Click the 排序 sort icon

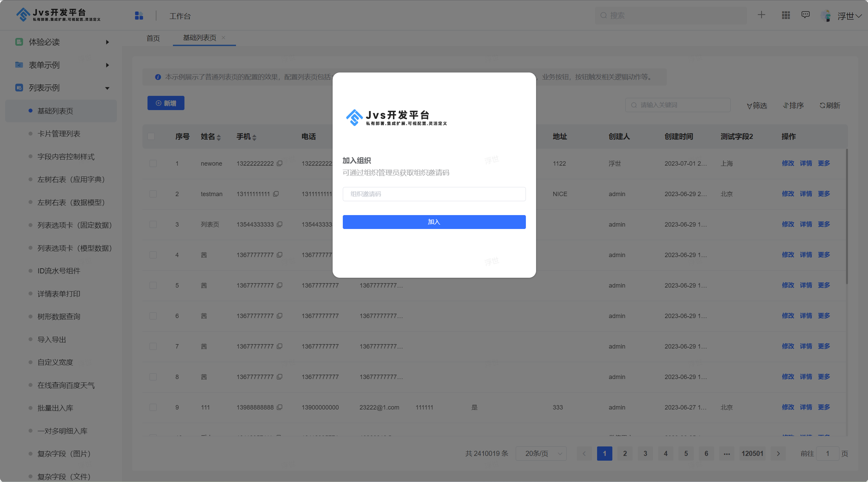[786, 106]
